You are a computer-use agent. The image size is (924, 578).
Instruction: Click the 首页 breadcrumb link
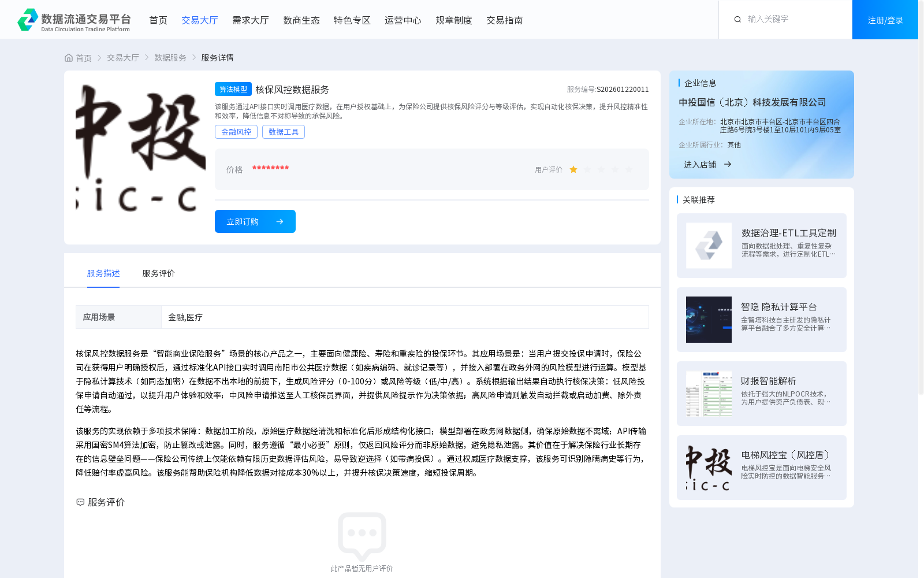pos(84,58)
